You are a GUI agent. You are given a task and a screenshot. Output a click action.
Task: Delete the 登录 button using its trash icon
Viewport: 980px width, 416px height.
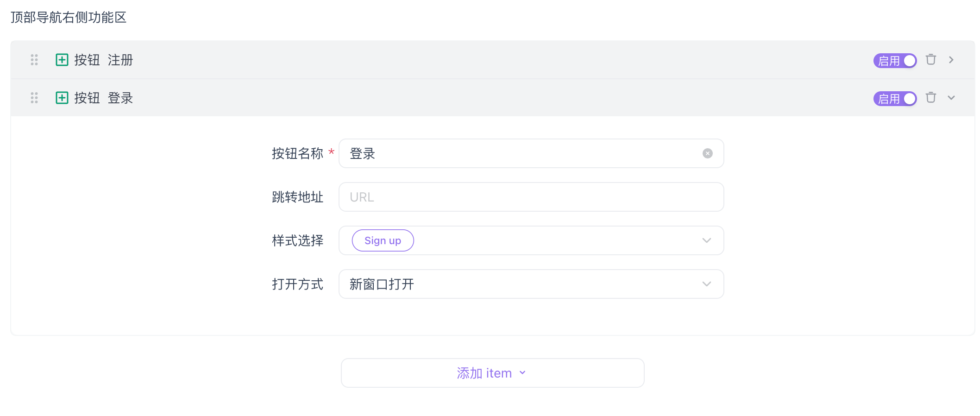[x=931, y=98]
